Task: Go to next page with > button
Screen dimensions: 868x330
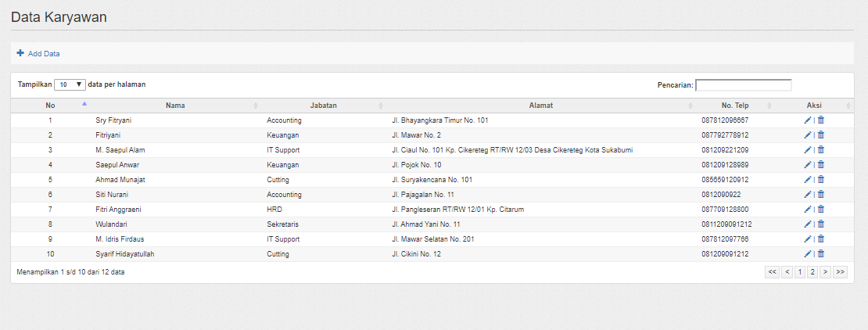Action: pyautogui.click(x=825, y=272)
